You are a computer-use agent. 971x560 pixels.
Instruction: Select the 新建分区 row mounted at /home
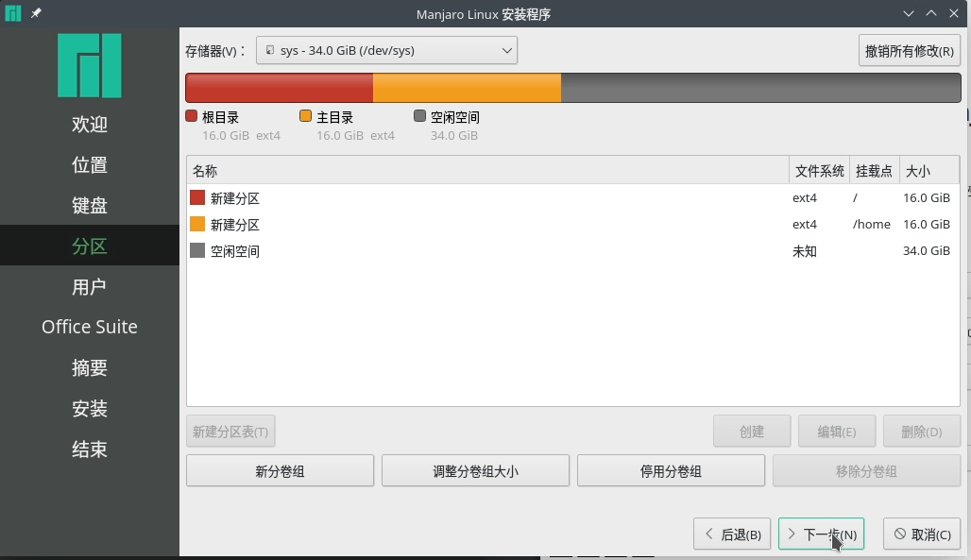point(572,224)
